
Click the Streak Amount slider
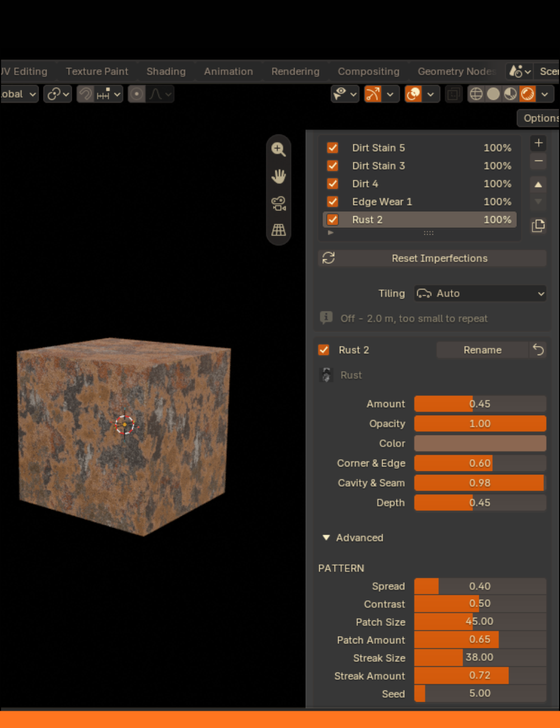click(x=480, y=675)
